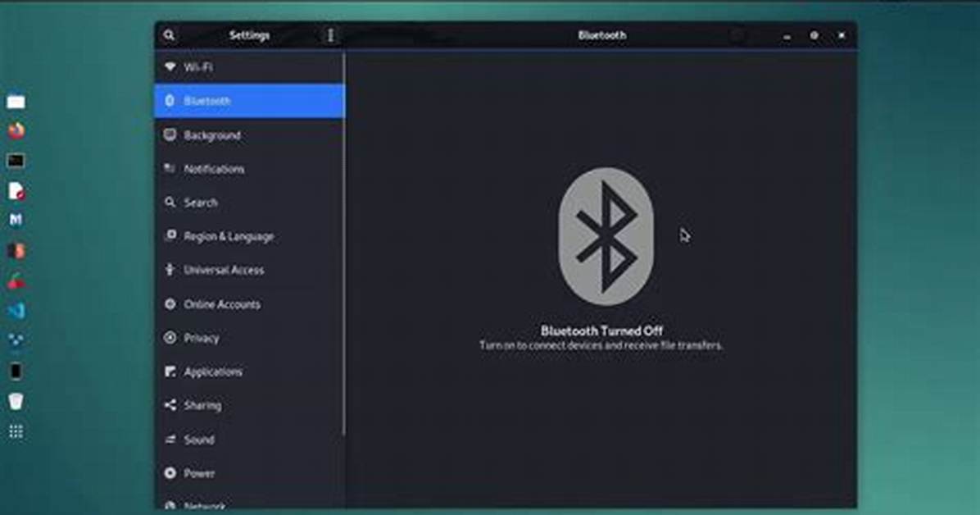Maximize the Settings window
The image size is (980, 515).
[814, 35]
